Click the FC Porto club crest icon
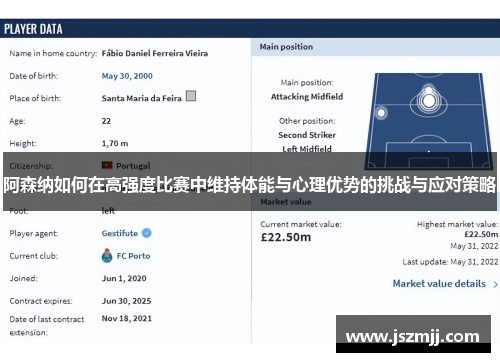 coord(107,256)
